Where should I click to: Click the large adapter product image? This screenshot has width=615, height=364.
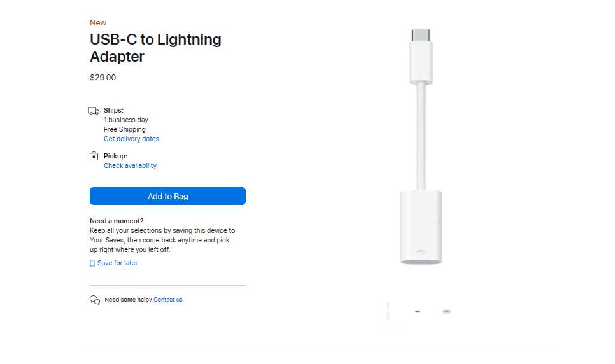(x=421, y=146)
